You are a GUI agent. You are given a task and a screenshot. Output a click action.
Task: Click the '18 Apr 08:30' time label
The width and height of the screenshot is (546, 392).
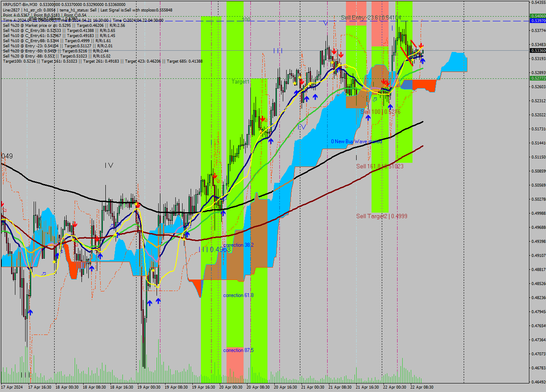(x=94, y=387)
